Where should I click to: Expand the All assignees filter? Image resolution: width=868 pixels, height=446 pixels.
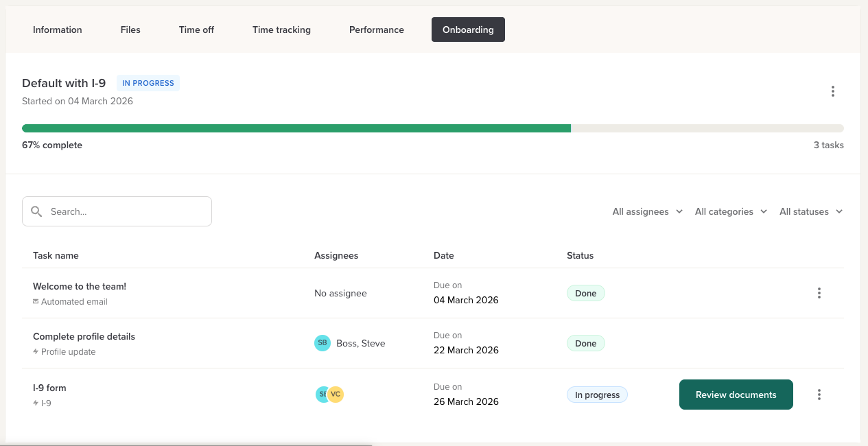click(x=647, y=212)
